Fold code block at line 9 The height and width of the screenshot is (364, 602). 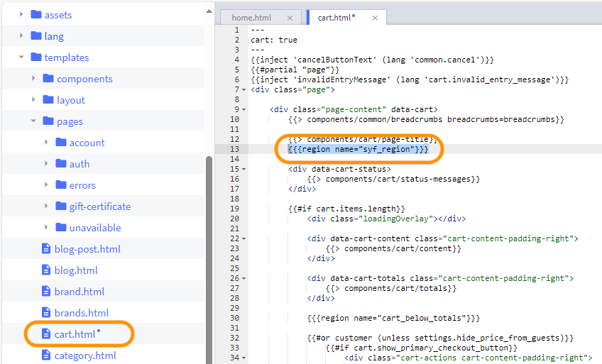click(243, 109)
